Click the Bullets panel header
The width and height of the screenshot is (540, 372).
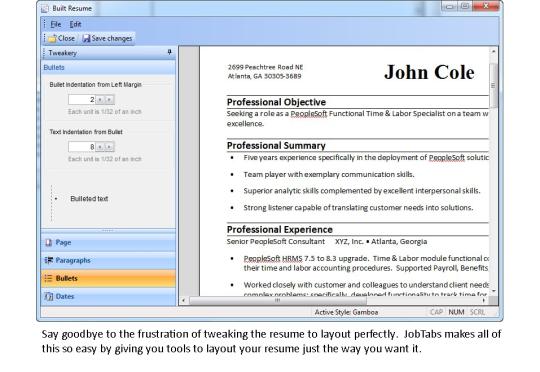[x=108, y=68]
